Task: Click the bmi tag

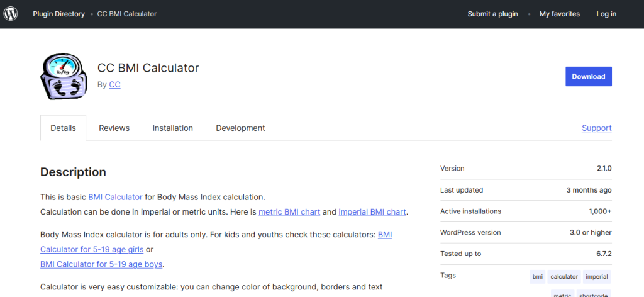Action: [538, 276]
